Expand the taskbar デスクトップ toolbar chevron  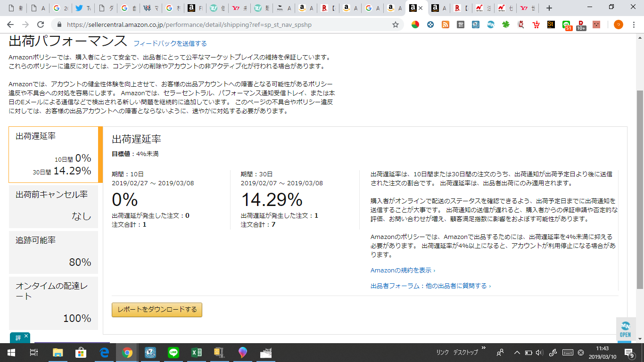[x=483, y=347]
